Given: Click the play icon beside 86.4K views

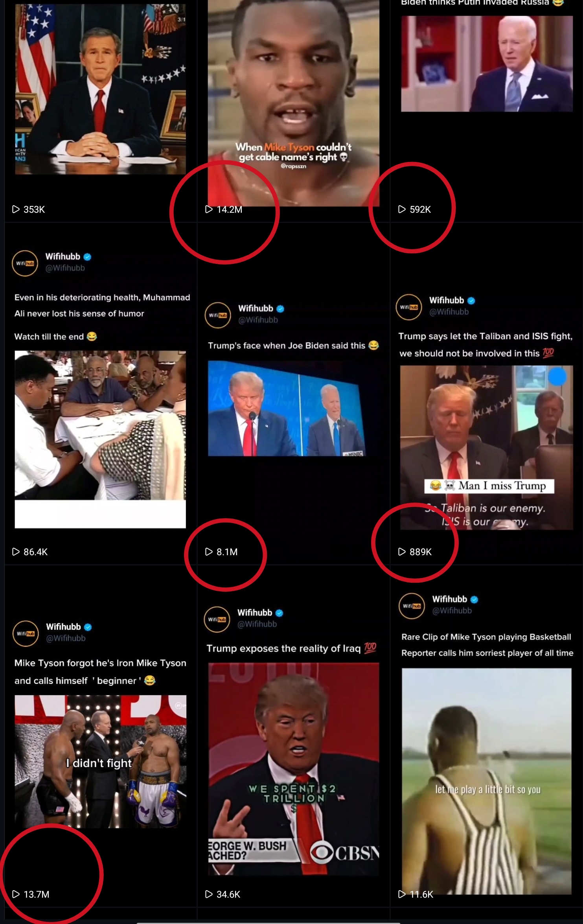Looking at the screenshot, I should click(16, 552).
